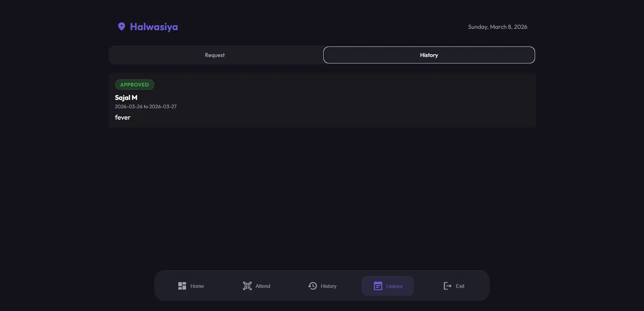Select the name Sajal M

point(126,98)
